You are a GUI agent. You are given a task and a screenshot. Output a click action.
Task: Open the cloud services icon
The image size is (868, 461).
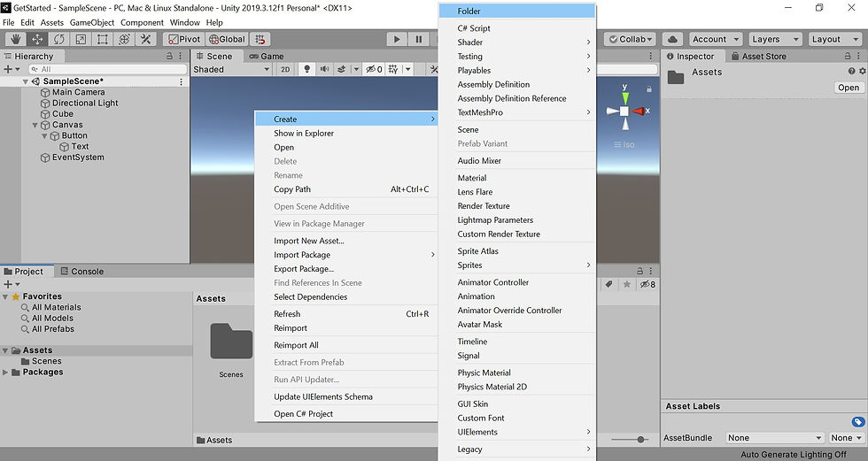672,39
